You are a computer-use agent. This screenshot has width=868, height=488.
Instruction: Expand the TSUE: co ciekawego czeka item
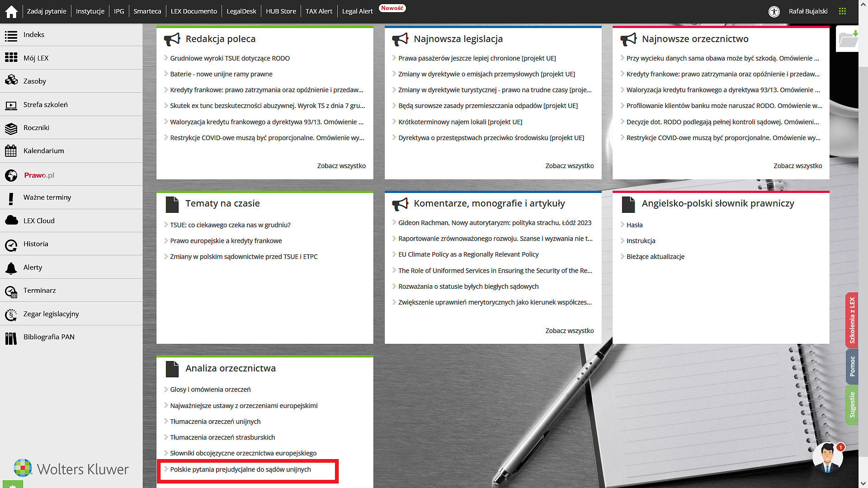pos(166,225)
